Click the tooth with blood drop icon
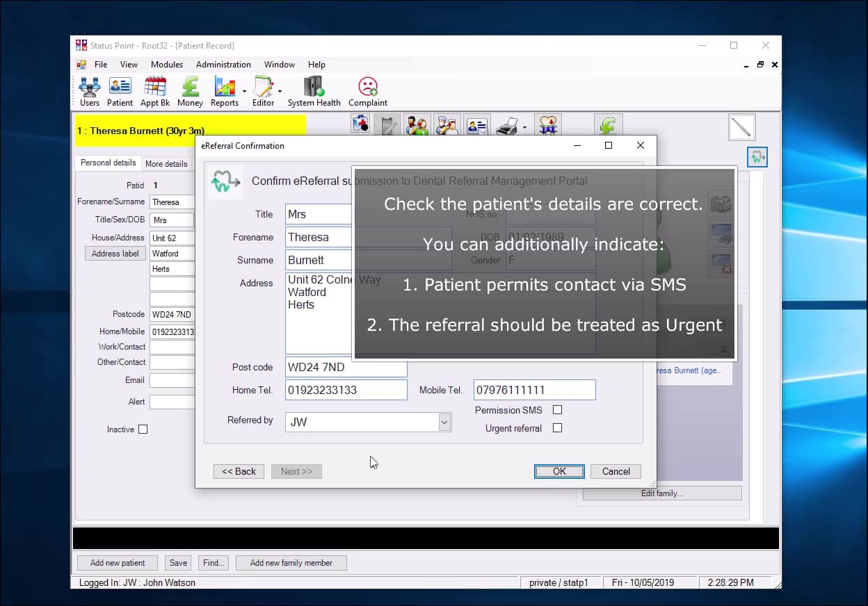 coord(548,125)
